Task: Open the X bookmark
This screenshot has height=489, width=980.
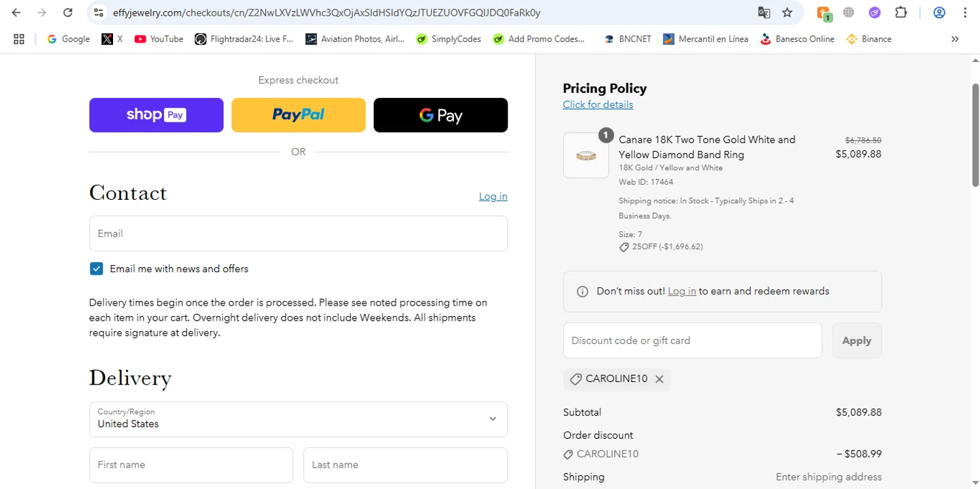Action: coord(112,39)
